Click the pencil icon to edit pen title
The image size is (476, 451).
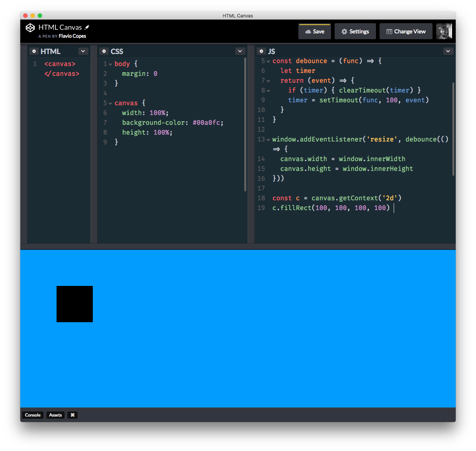click(87, 27)
